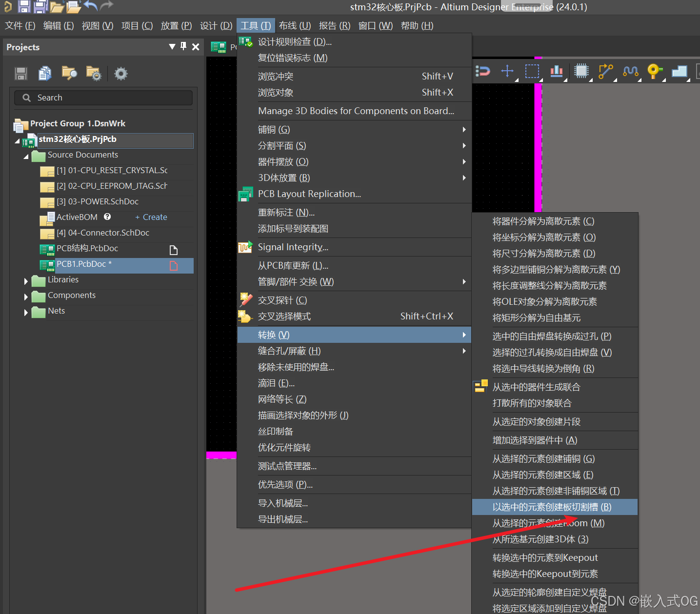Click the Place Via yellow ring icon
700x614 pixels.
[654, 71]
